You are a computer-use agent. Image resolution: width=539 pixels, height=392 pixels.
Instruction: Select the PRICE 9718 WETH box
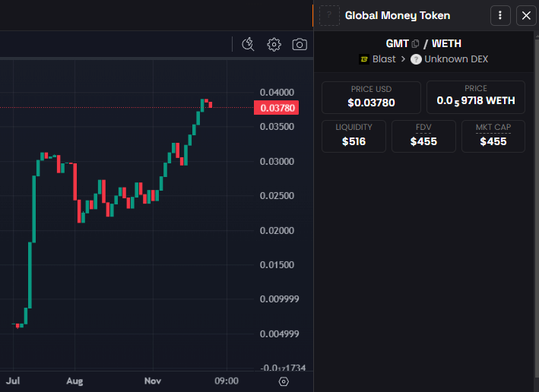pyautogui.click(x=476, y=97)
